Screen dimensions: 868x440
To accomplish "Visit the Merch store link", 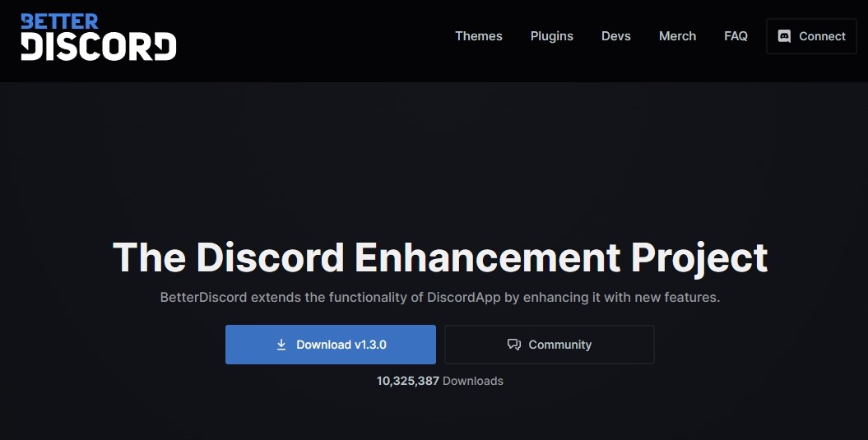I will pyautogui.click(x=677, y=36).
